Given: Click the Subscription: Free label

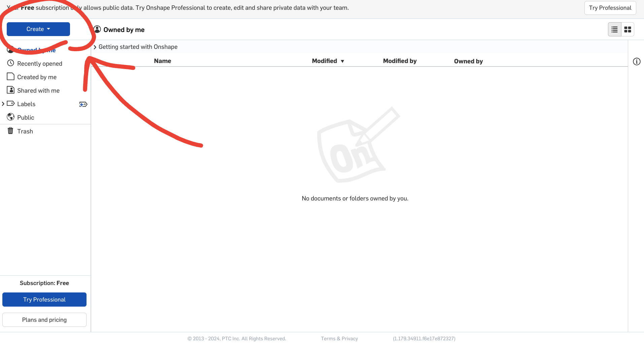Looking at the screenshot, I should click(44, 283).
